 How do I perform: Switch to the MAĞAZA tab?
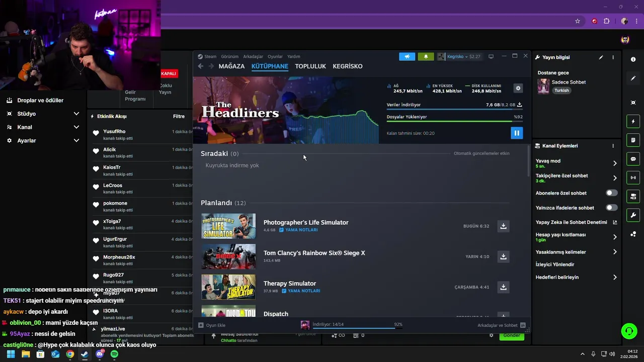(x=231, y=66)
